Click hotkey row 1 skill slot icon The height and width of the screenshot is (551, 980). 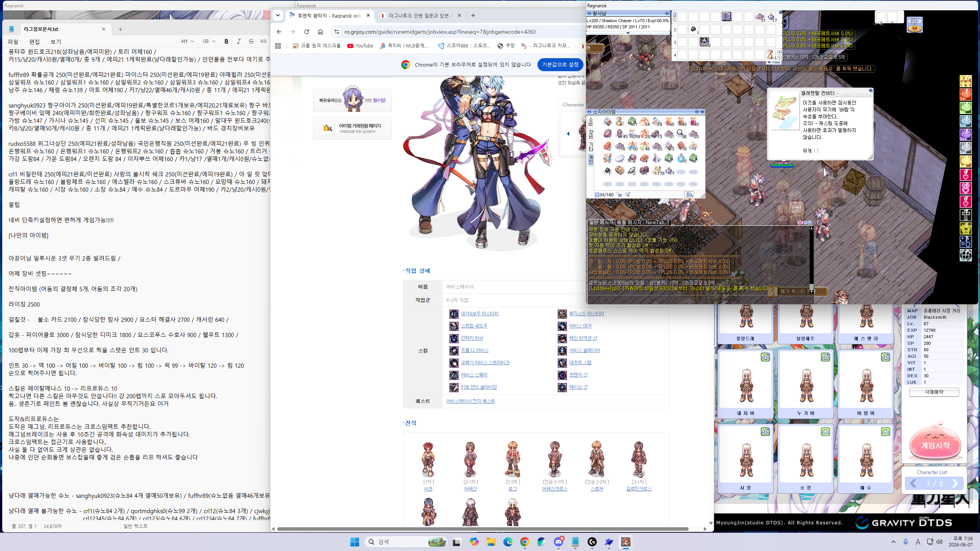click(x=727, y=16)
